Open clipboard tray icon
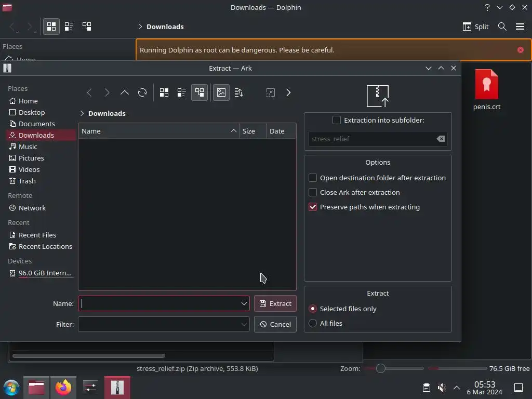 427,388
